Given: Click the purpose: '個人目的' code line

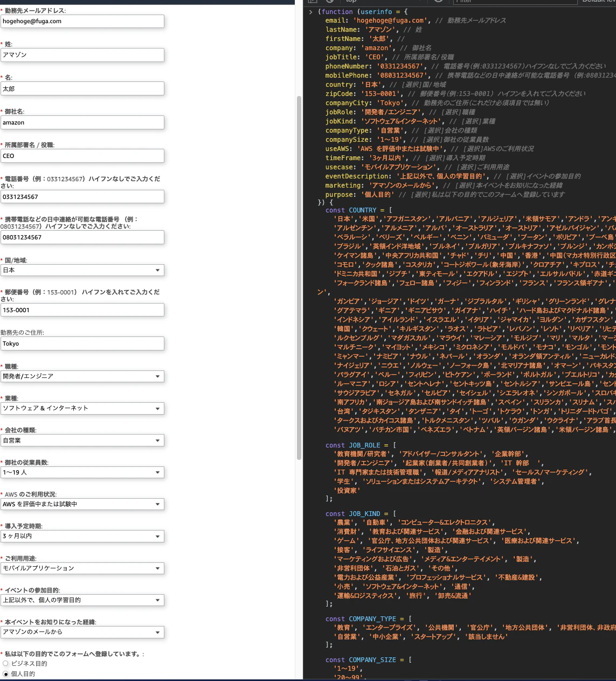Looking at the screenshot, I should [445, 195].
